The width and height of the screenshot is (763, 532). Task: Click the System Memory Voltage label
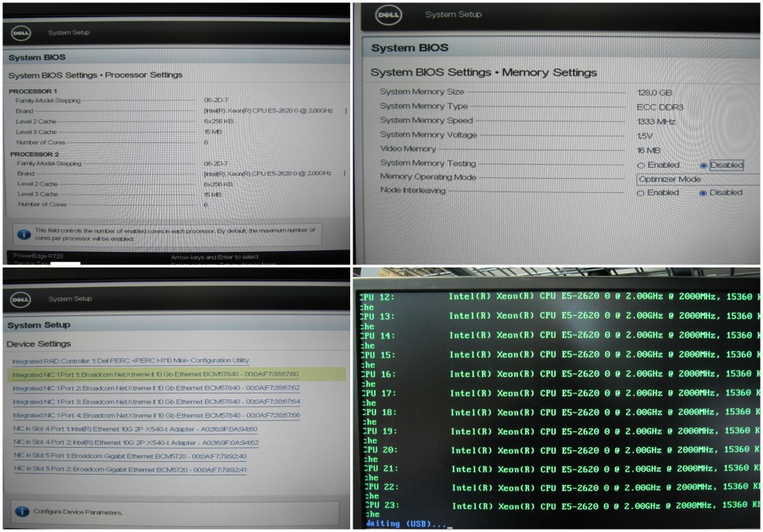tap(428, 135)
